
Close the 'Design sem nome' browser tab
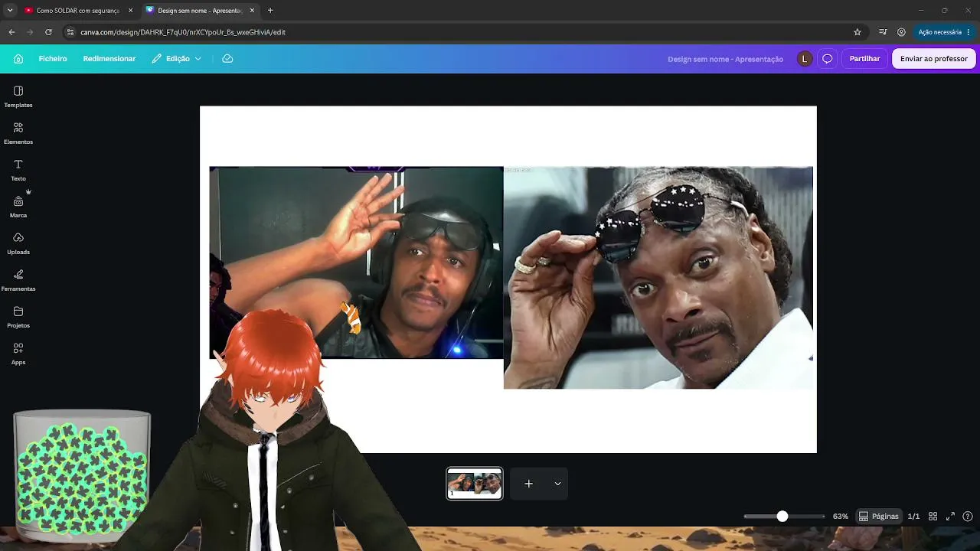coord(252,11)
